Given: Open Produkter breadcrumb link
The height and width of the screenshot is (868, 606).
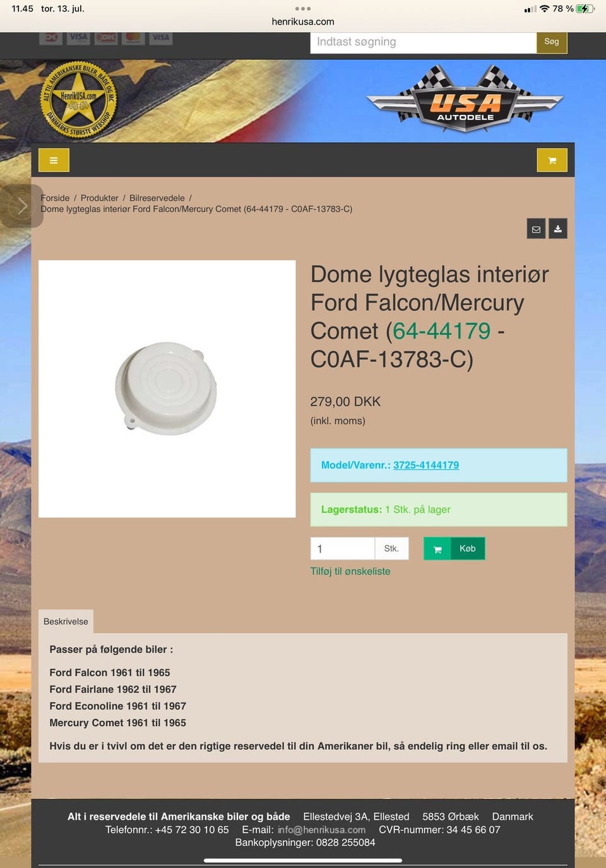Looking at the screenshot, I should [100, 198].
